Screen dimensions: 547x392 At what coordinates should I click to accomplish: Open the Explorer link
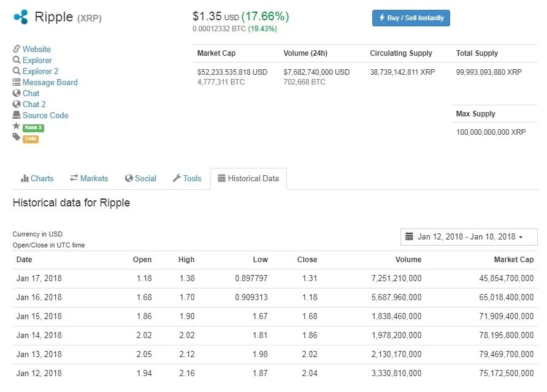point(37,60)
